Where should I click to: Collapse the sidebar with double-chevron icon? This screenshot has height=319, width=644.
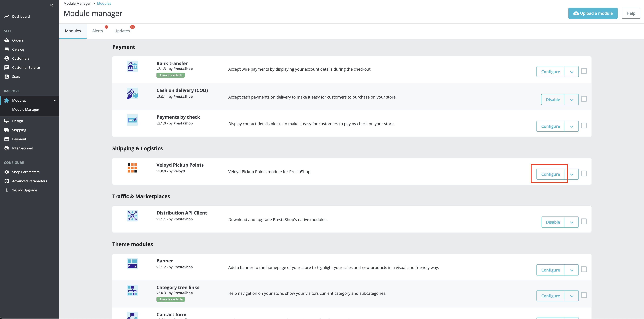(51, 5)
